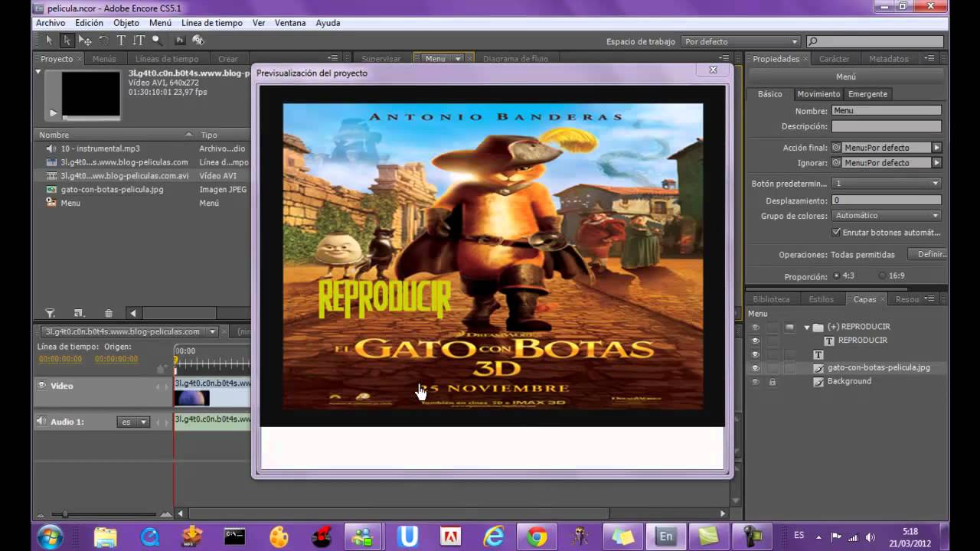Click the REPRODUCIR group folder icon
This screenshot has height=551, width=980.
click(818, 327)
